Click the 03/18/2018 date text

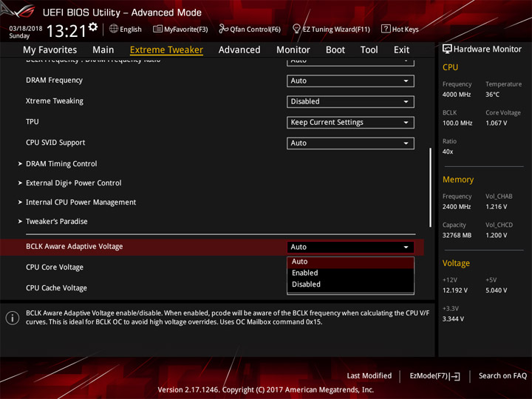(26, 29)
